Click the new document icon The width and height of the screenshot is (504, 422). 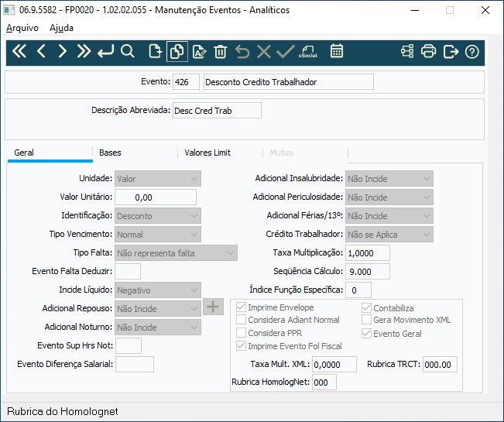pos(156,51)
